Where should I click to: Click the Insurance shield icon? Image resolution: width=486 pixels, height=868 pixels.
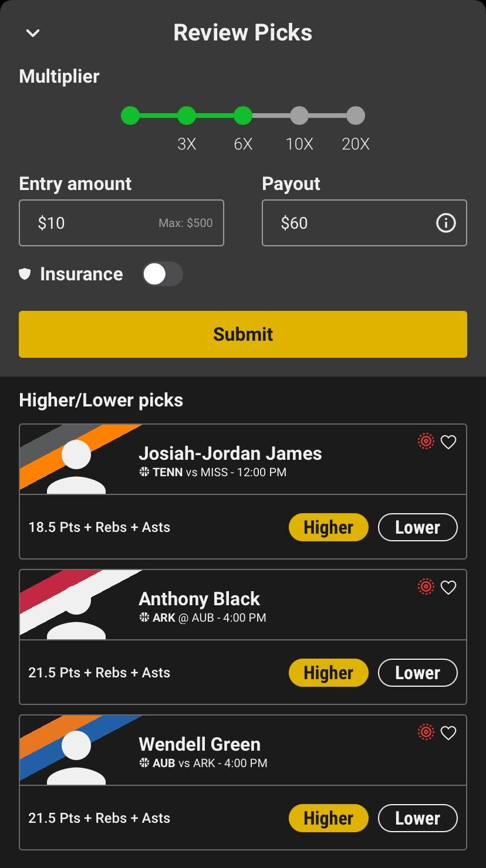click(x=25, y=274)
